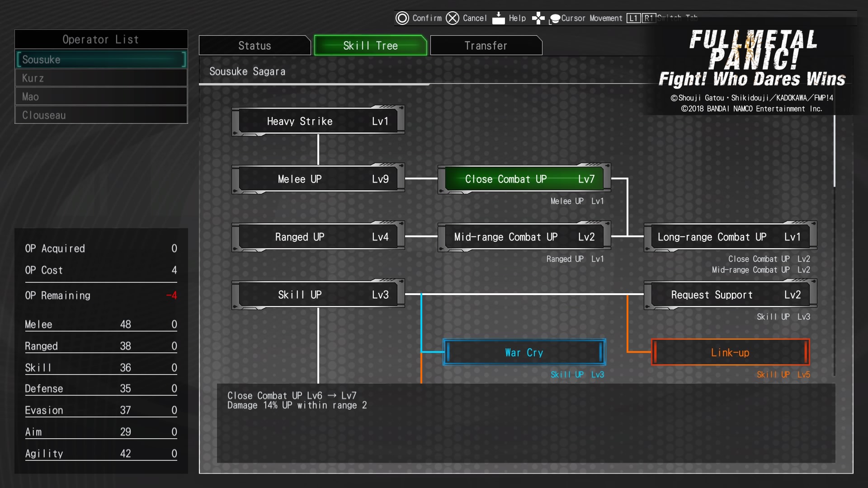The width and height of the screenshot is (868, 488).
Task: Click the Agility stat 42 row
Action: click(101, 454)
